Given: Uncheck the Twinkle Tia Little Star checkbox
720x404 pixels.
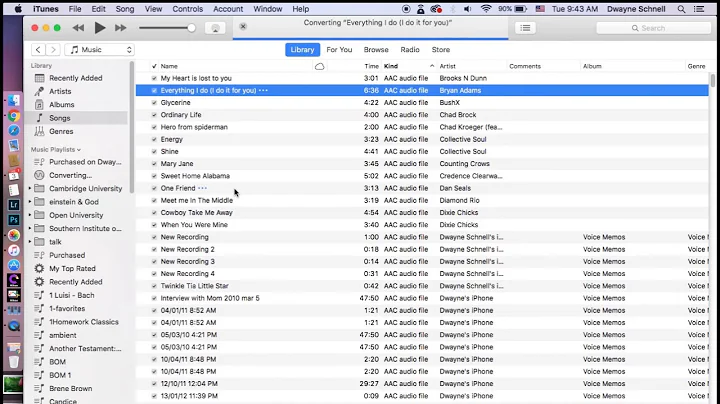Looking at the screenshot, I should coord(154,286).
